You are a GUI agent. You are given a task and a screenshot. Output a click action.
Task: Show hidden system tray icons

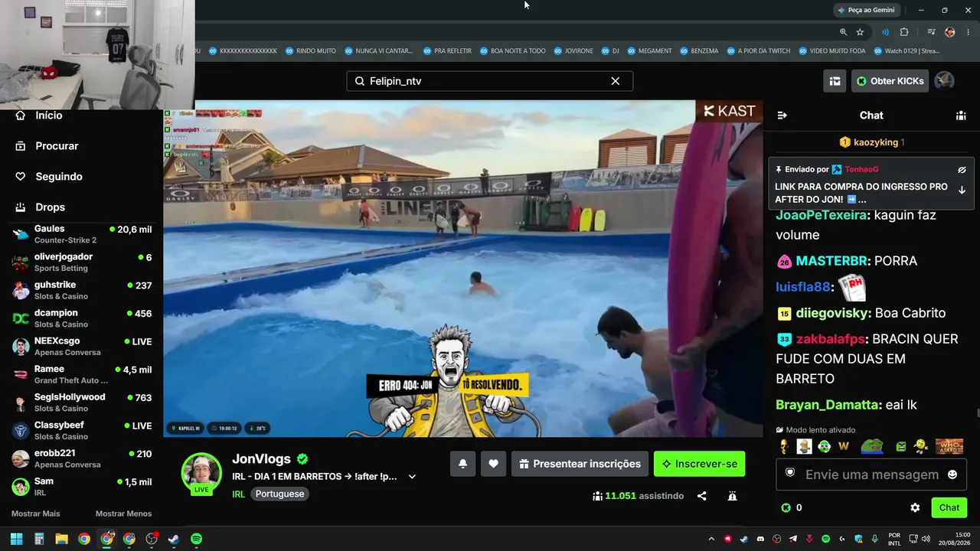point(711,539)
